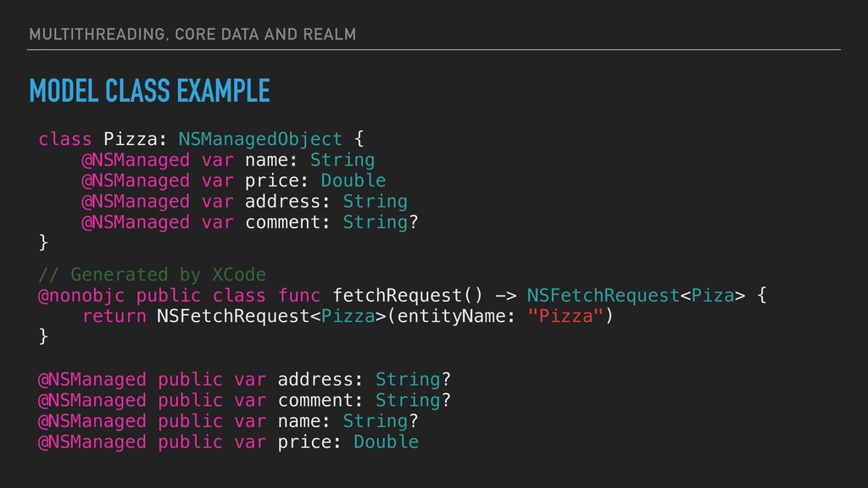Click the 'price: Double' line in the Pizza class

pos(234,180)
